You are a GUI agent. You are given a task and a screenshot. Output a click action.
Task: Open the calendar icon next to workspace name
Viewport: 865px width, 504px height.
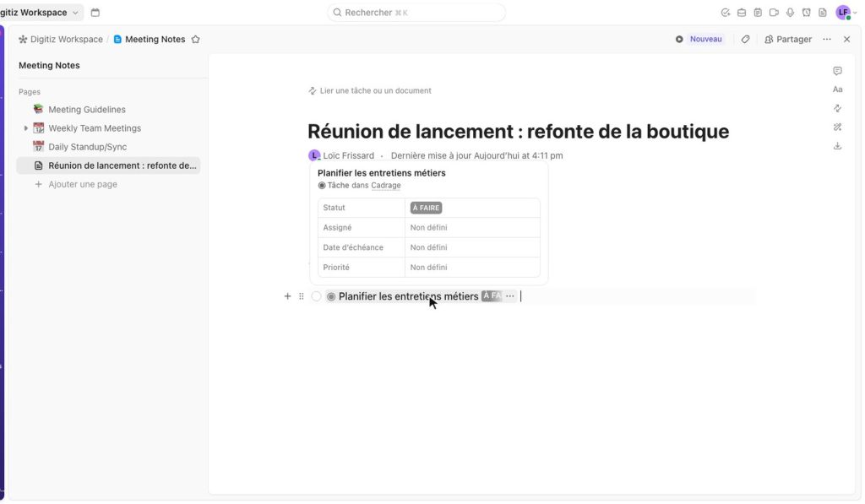tap(95, 13)
